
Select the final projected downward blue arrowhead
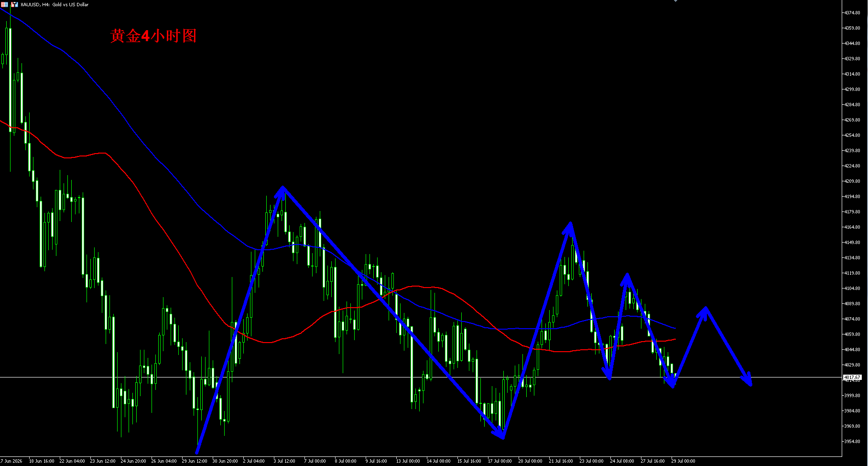pos(747,380)
